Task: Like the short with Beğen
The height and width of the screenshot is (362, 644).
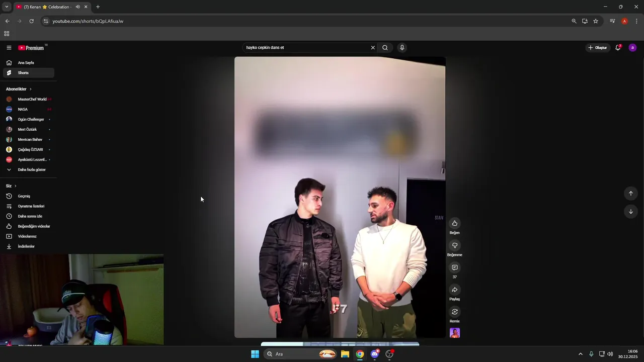Action: (455, 223)
